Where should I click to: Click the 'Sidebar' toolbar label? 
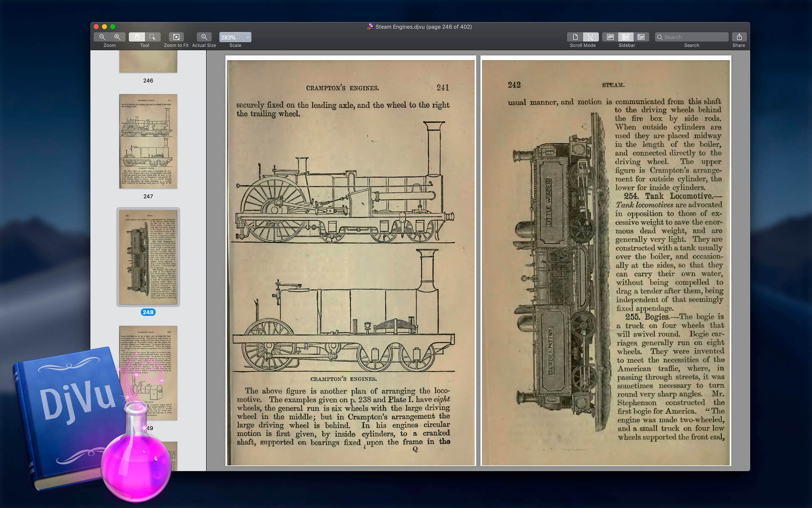(x=627, y=45)
